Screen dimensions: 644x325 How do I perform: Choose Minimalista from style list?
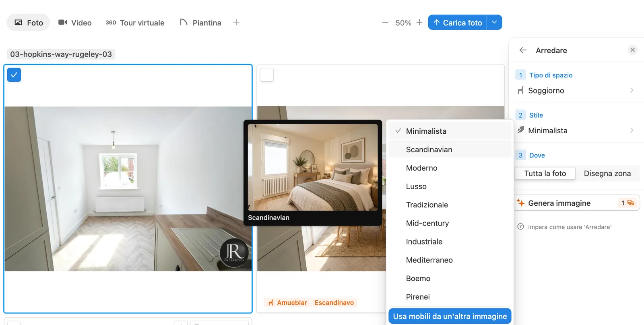coord(450,131)
